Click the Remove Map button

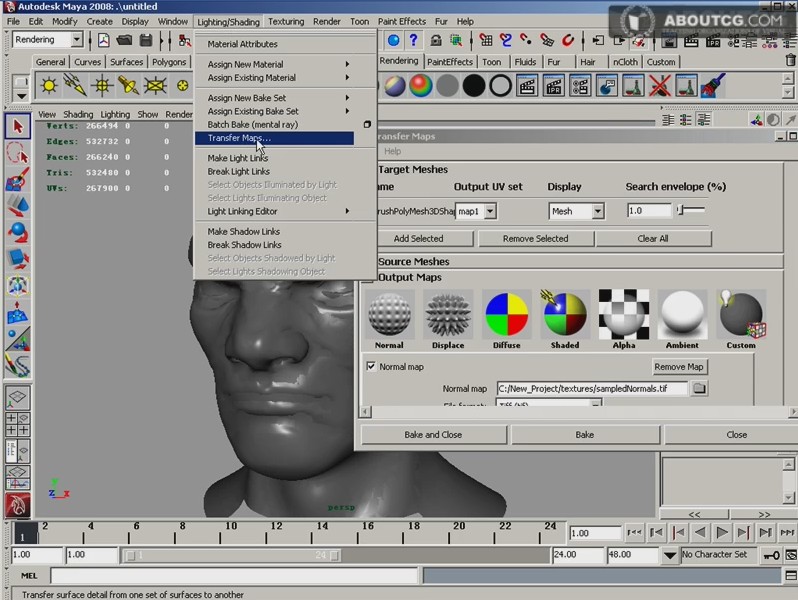[x=679, y=366]
